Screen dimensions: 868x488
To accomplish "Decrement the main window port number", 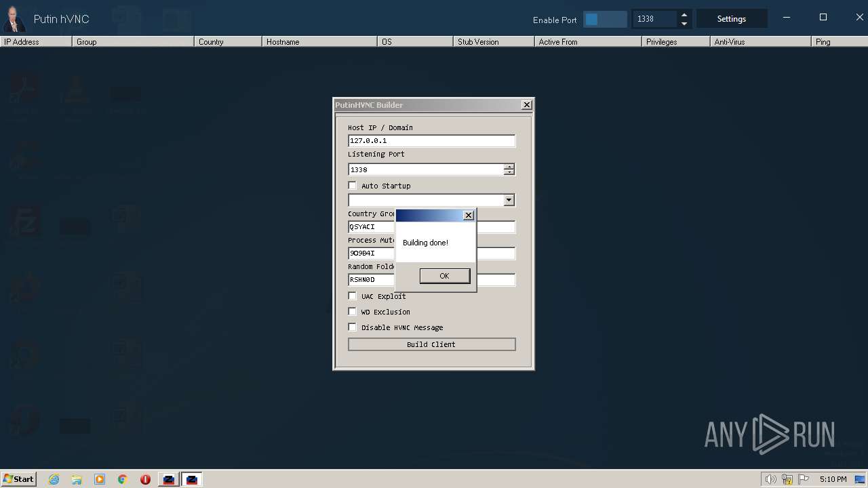I will tap(684, 24).
